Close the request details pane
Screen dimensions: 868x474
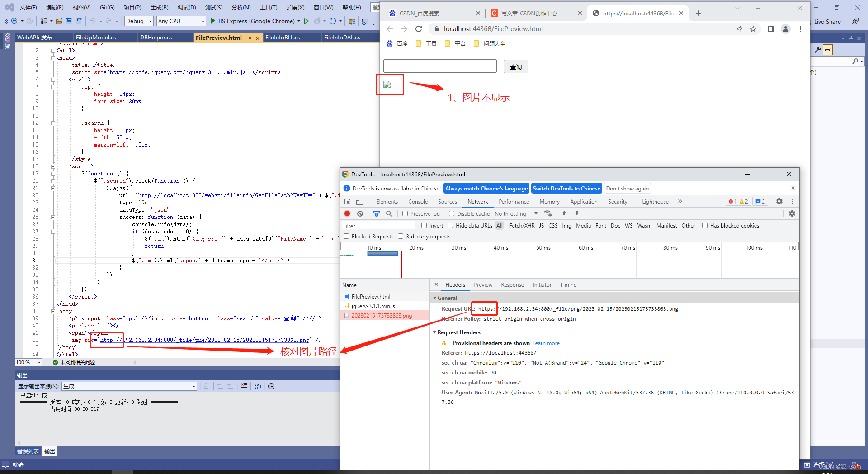pyautogui.click(x=436, y=284)
